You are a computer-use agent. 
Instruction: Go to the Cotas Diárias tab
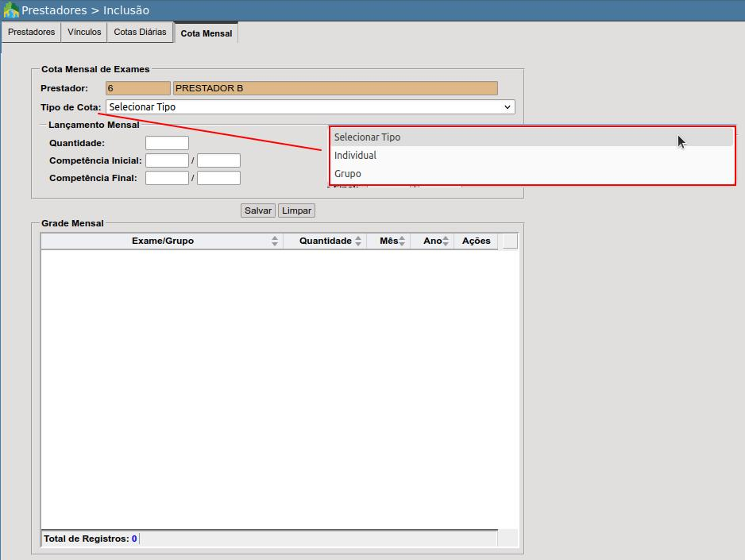click(140, 33)
